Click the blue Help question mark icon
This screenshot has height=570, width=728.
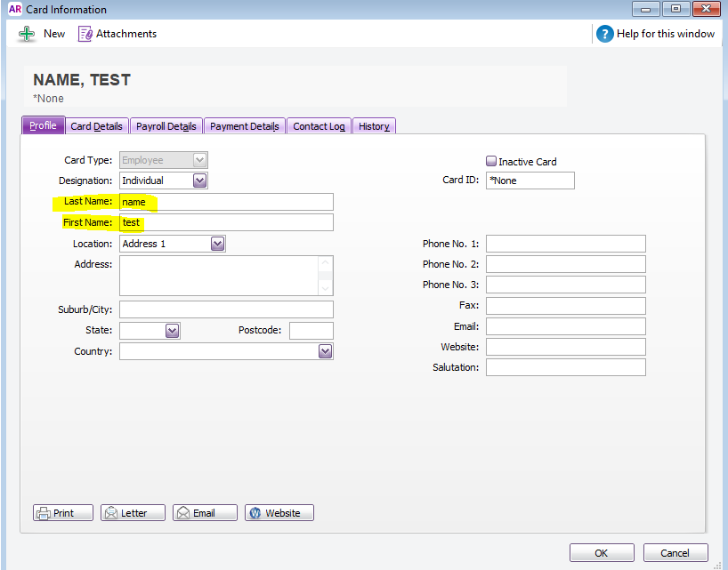(x=604, y=34)
